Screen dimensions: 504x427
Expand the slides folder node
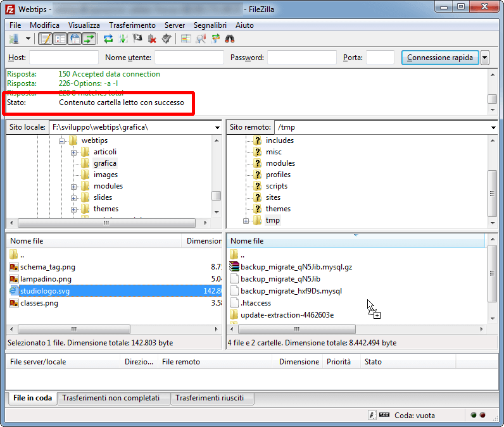coord(73,198)
